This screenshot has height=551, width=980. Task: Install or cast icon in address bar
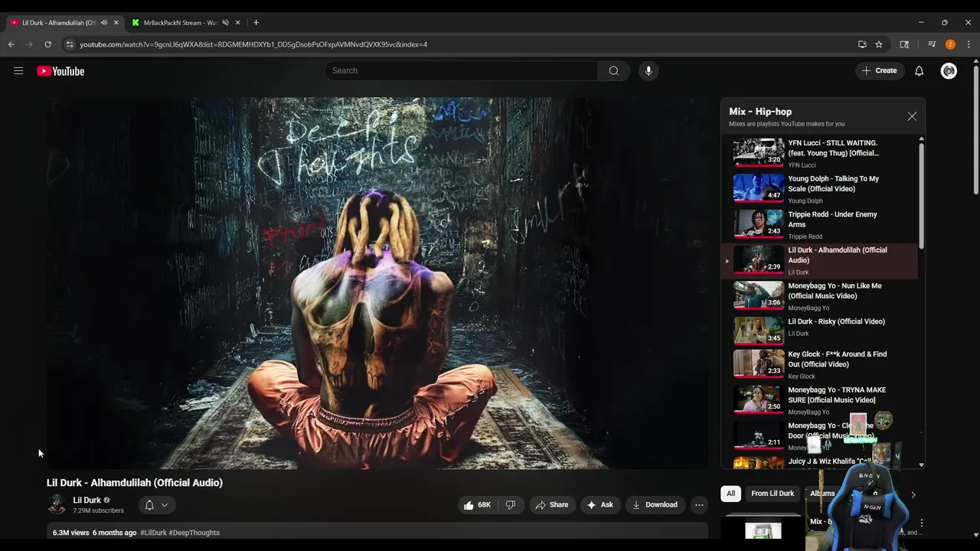tap(862, 44)
